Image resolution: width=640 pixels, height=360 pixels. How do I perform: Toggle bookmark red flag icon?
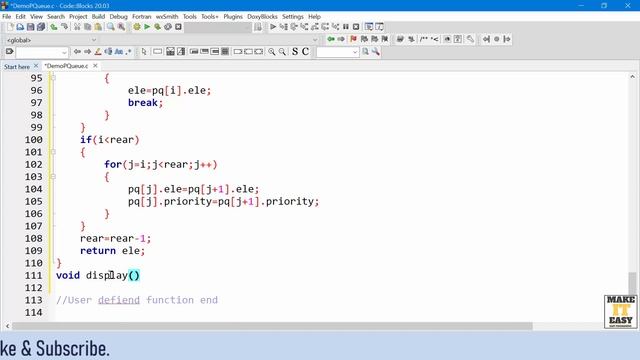pyautogui.click(x=353, y=39)
